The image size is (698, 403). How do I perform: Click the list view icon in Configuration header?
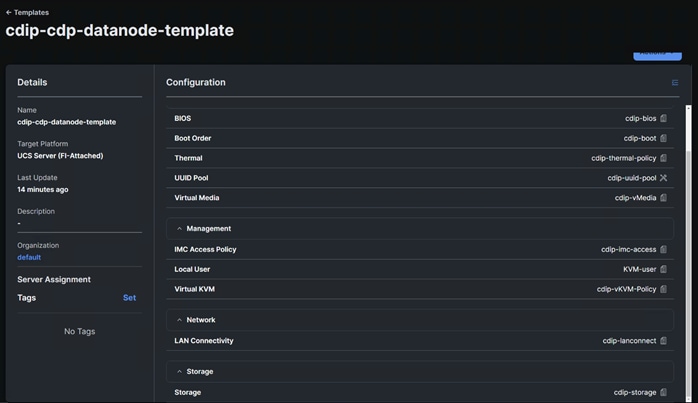click(x=675, y=82)
